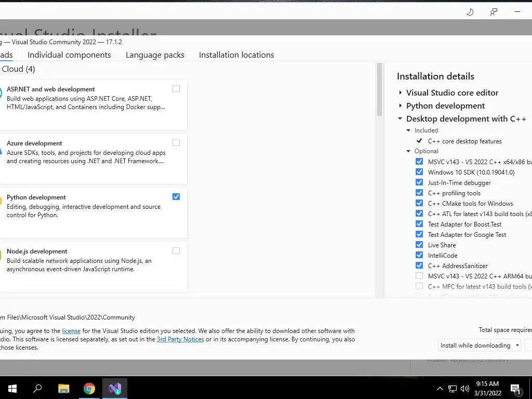532x399 pixels.
Task: Click workloads list vertical scrollbar
Action: click(x=379, y=89)
